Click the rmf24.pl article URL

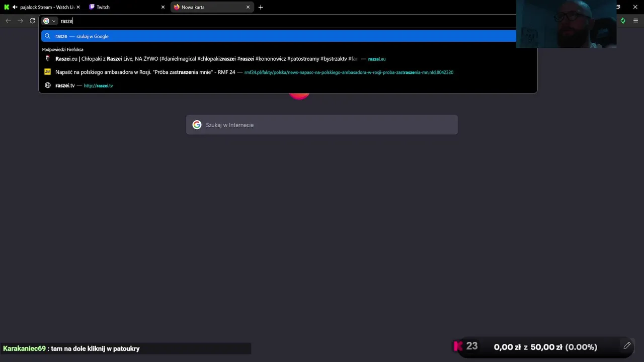coord(349,72)
